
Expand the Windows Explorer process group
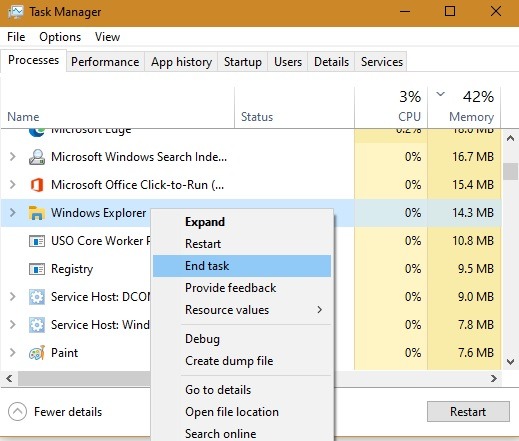pos(13,213)
